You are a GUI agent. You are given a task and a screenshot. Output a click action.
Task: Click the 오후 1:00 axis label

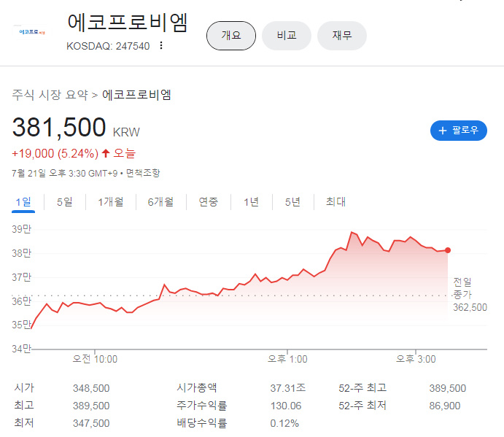[x=287, y=359]
